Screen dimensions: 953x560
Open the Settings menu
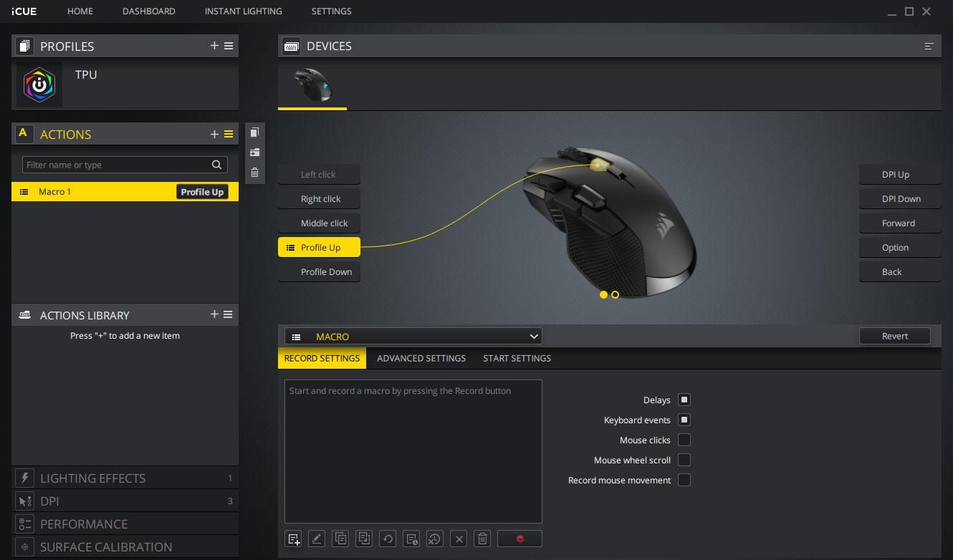(332, 11)
